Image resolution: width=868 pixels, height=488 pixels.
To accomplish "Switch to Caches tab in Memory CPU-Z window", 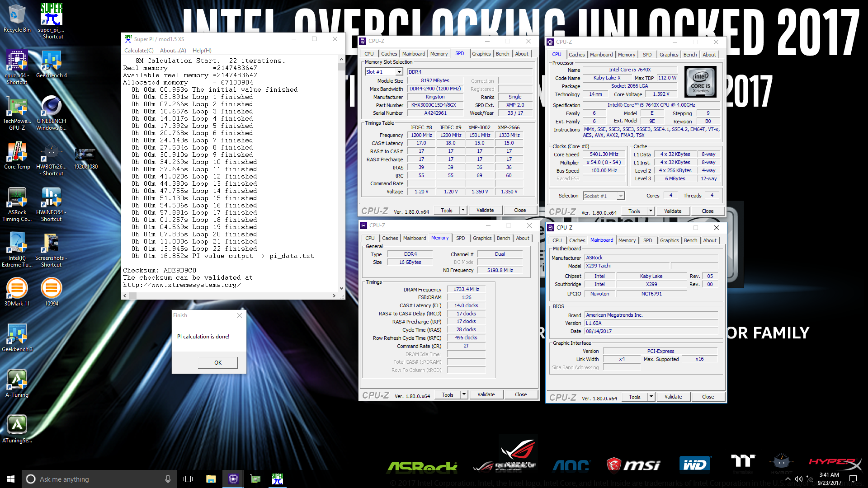I will pos(390,238).
